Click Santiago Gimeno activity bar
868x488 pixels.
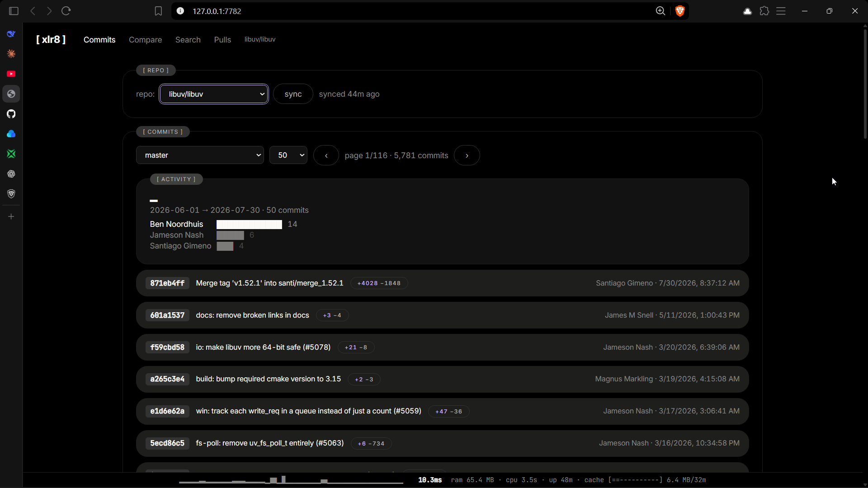pyautogui.click(x=225, y=246)
